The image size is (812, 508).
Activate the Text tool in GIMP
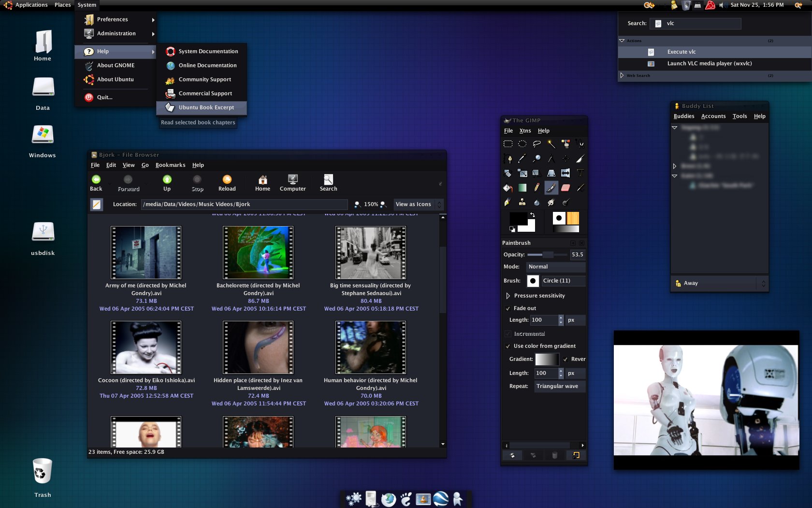coord(580,173)
